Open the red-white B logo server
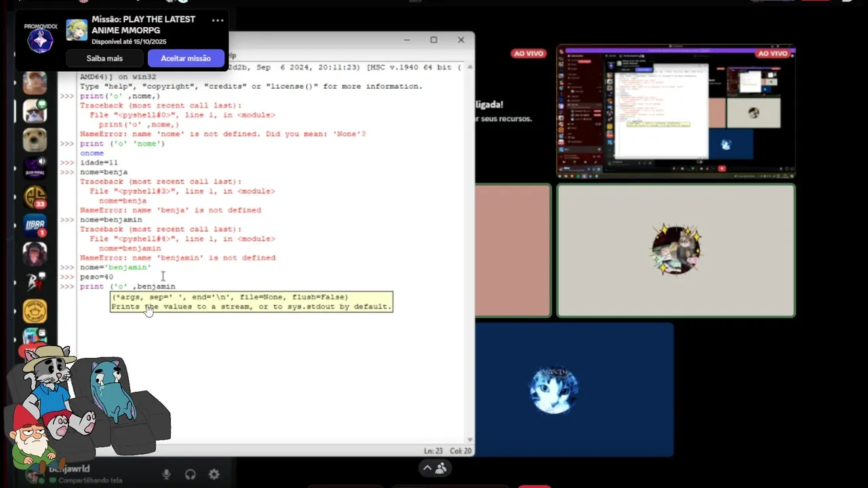 click(x=35, y=283)
